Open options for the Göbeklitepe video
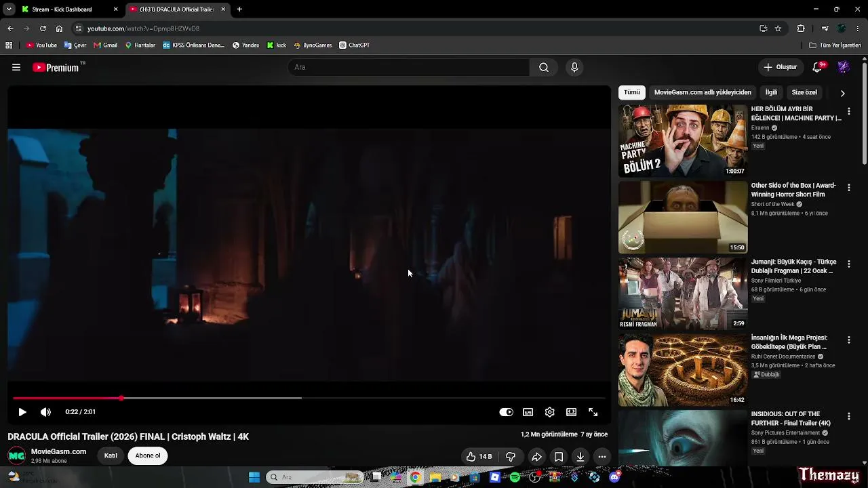868x488 pixels. 848,340
